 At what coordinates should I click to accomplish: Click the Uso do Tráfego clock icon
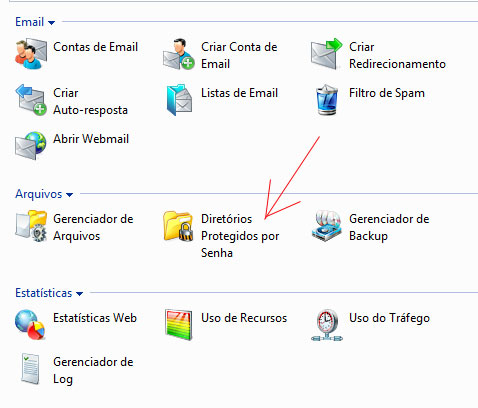coord(327,325)
